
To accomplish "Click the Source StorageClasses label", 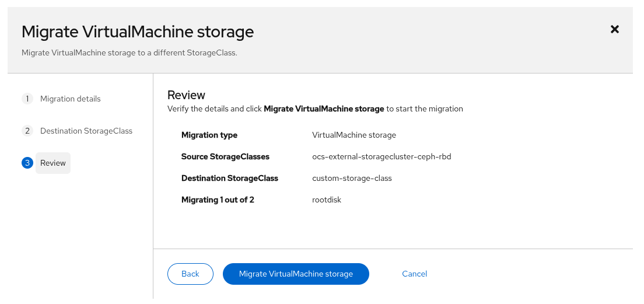I will click(x=225, y=156).
